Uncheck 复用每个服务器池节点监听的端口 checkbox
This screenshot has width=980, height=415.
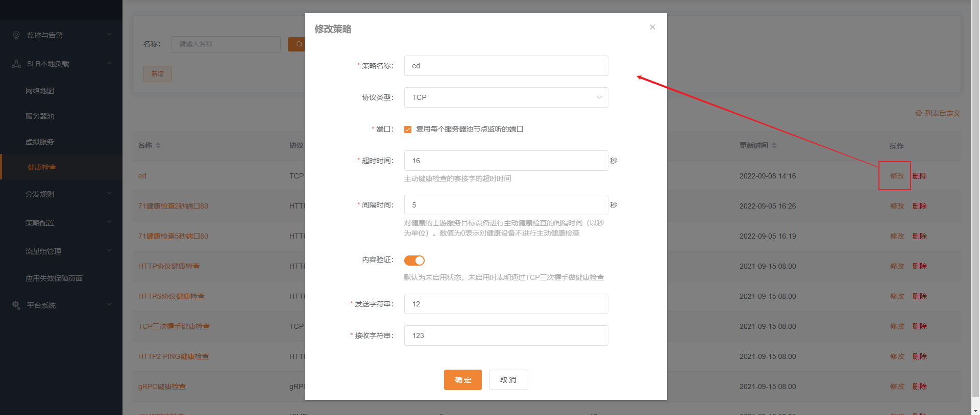coord(408,129)
